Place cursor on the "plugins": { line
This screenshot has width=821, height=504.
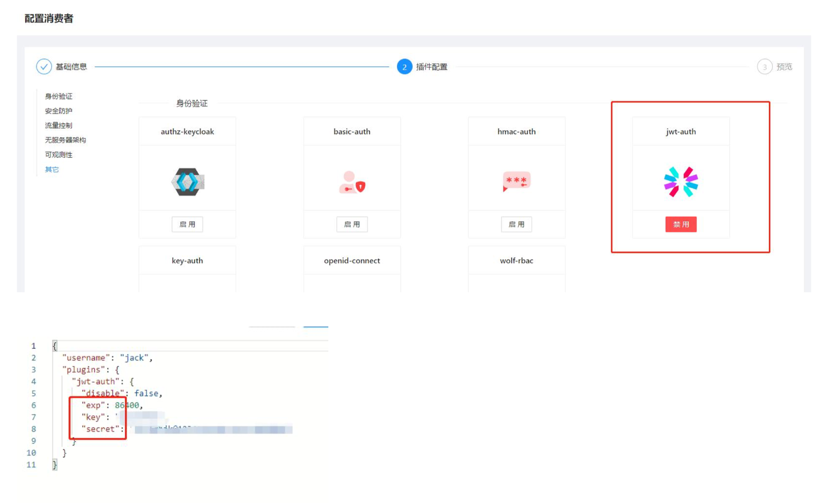[90, 370]
